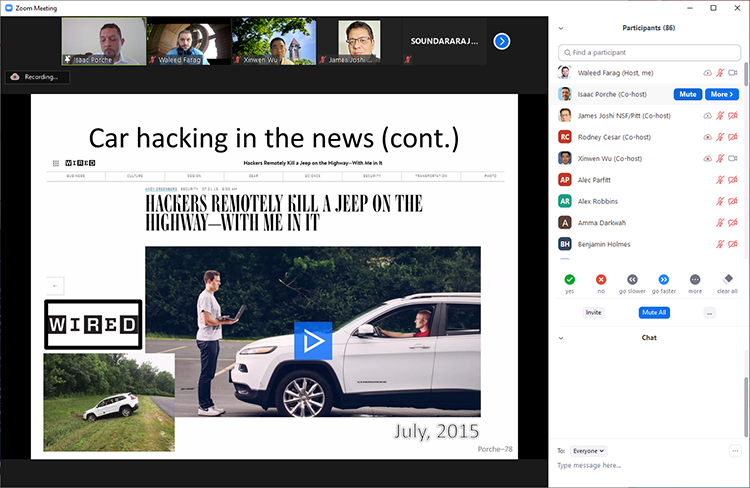This screenshot has width=750, height=488.
Task: Toggle Rodney Cesar's muted microphone icon
Action: click(x=720, y=137)
